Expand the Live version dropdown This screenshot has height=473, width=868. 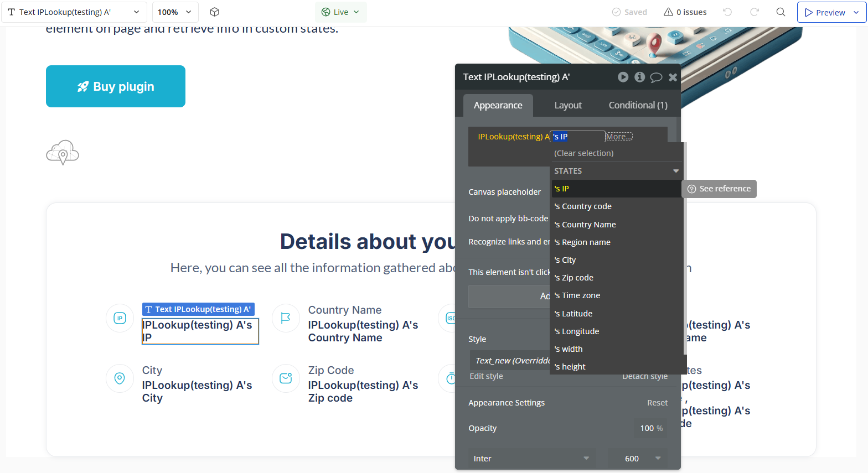tap(340, 12)
